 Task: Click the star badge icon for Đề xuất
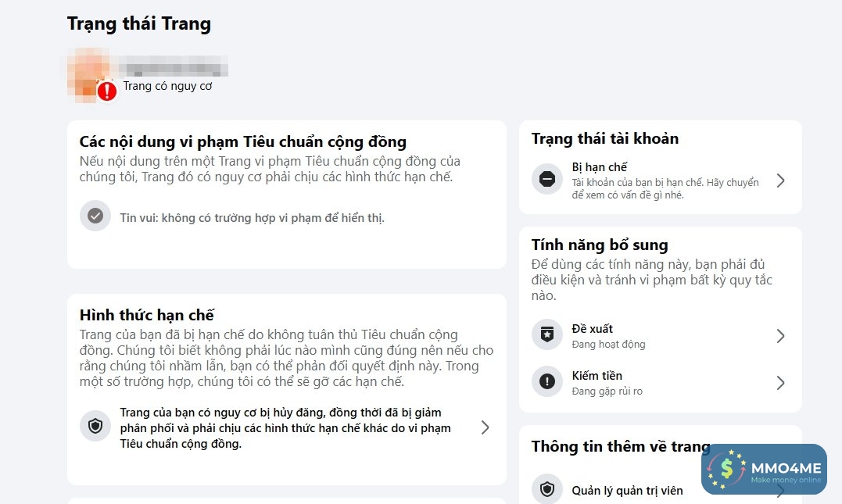[547, 336]
